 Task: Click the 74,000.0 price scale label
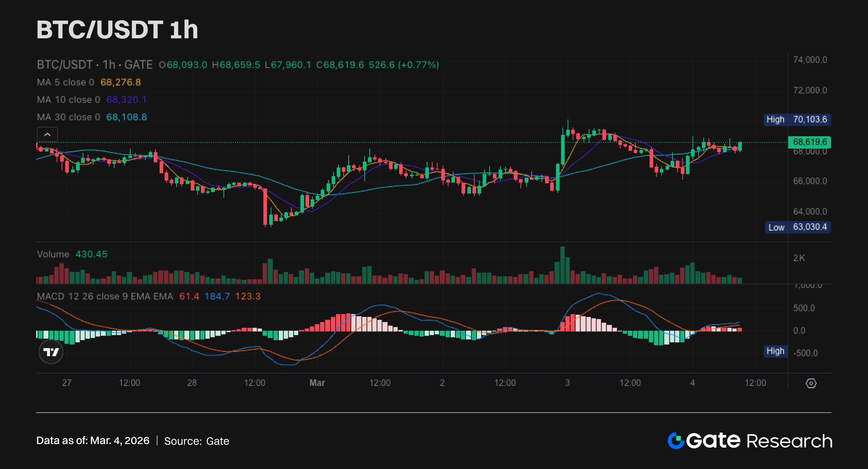(810, 60)
